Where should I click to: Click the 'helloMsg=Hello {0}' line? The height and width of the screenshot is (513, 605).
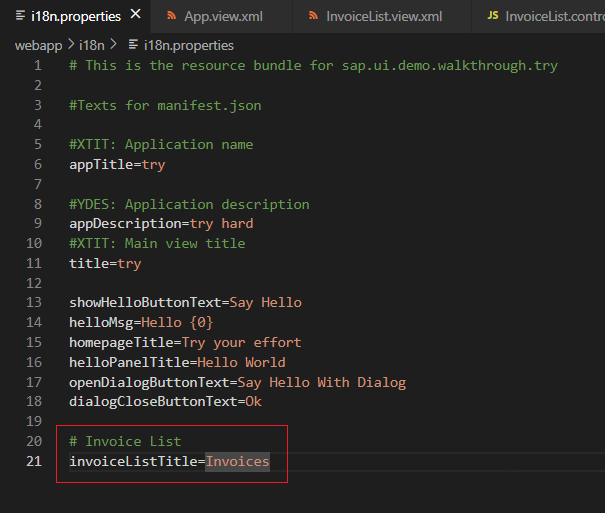click(x=141, y=322)
